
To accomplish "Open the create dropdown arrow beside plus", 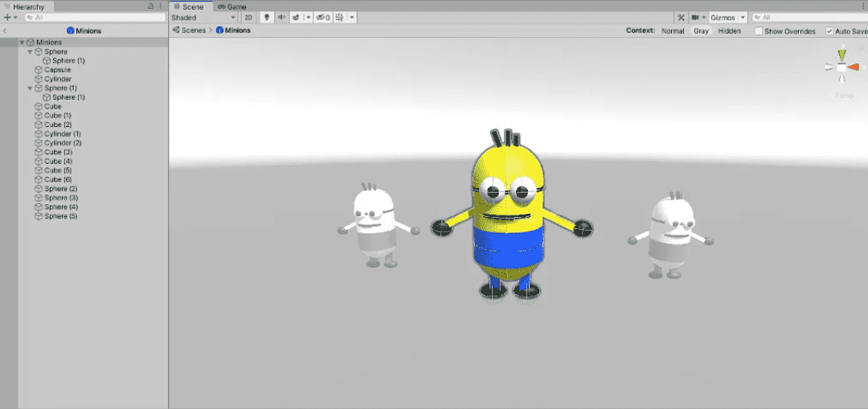I will coord(15,18).
